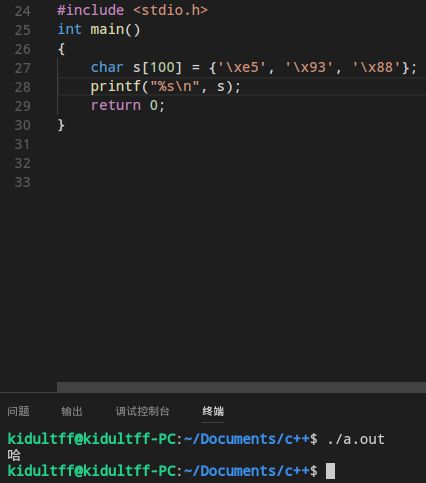
Task: Click line number 30 in the gutter
Action: pyautogui.click(x=22, y=125)
